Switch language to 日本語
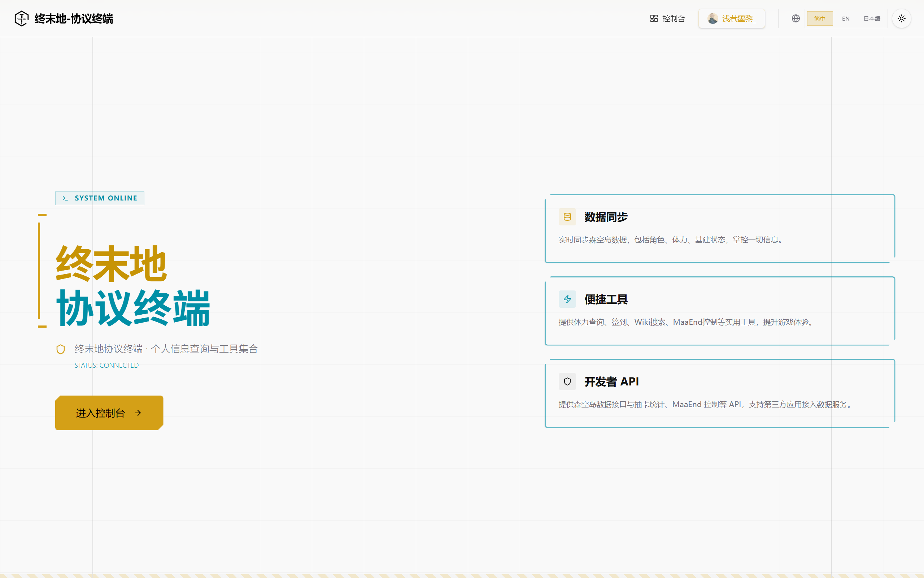 pyautogui.click(x=872, y=18)
